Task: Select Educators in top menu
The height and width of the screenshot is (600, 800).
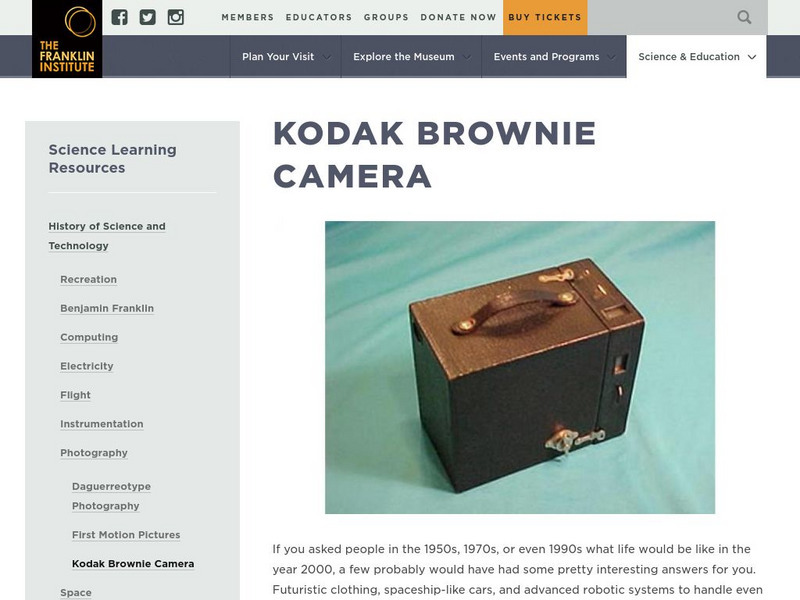Action: (319, 17)
